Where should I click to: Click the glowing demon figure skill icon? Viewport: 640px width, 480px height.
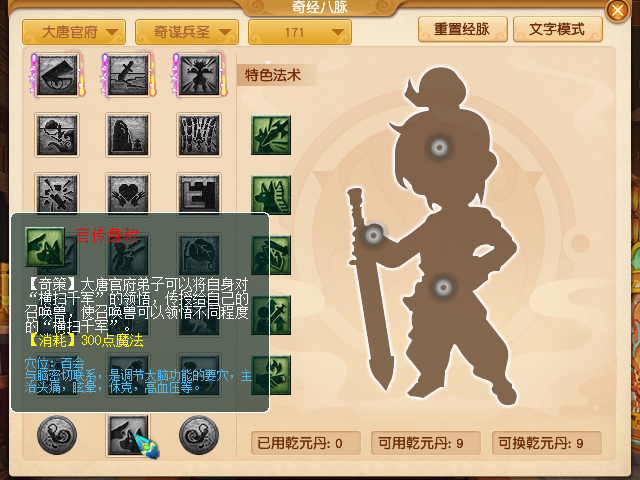(199, 75)
